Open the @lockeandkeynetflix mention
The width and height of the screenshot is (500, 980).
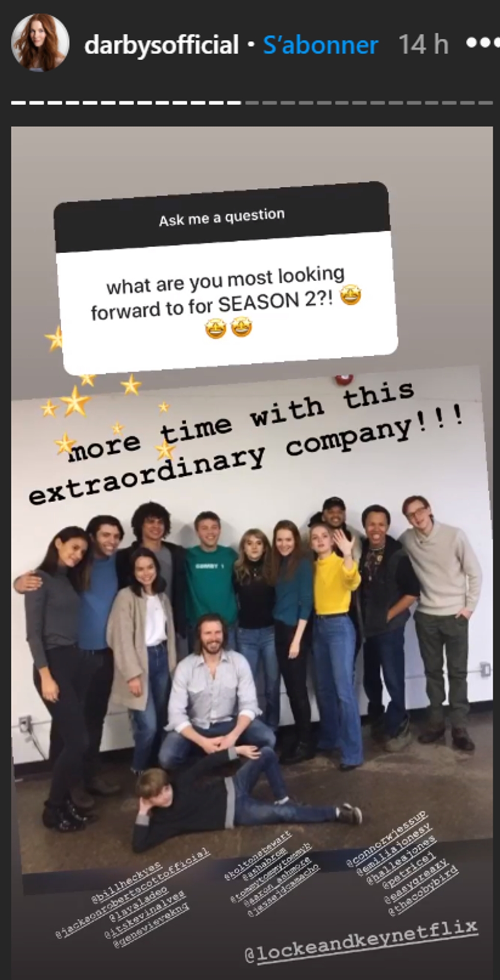click(361, 939)
